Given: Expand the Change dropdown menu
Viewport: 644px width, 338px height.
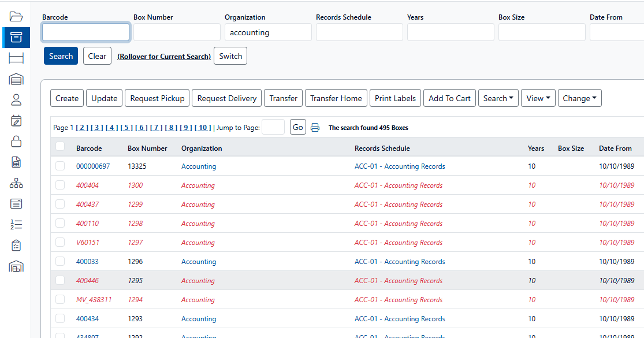Looking at the screenshot, I should click(x=579, y=98).
